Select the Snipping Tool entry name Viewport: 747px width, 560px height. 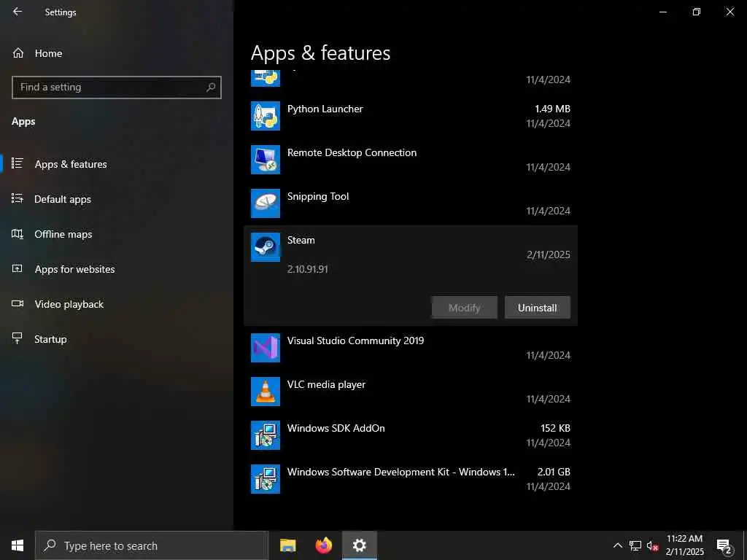click(318, 197)
